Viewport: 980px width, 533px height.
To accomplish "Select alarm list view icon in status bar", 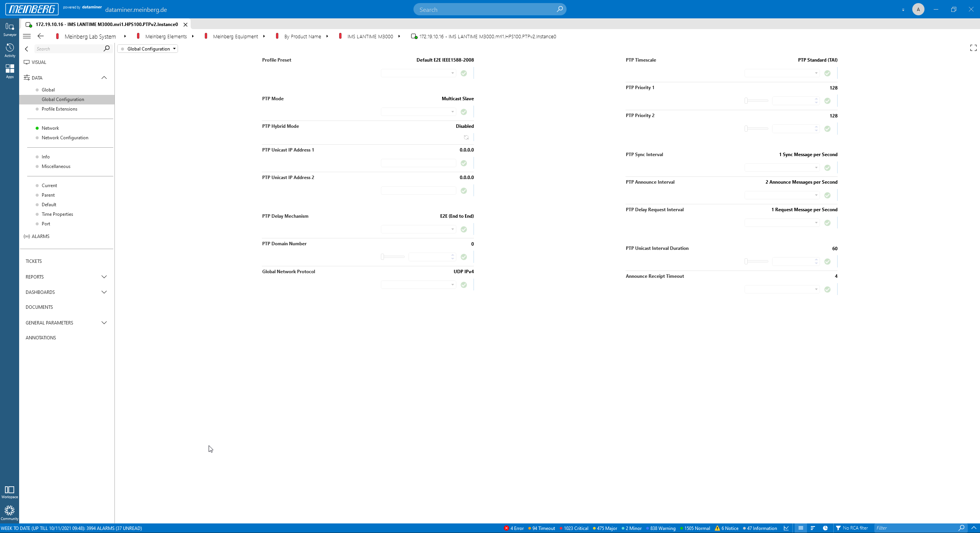I will click(x=800, y=528).
